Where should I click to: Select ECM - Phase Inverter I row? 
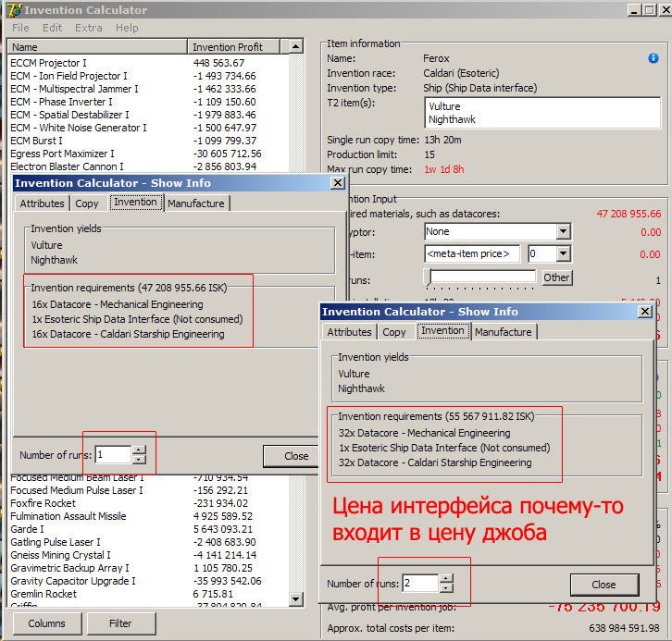pyautogui.click(x=148, y=102)
